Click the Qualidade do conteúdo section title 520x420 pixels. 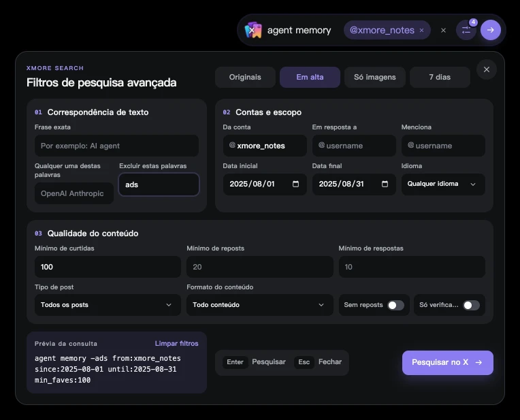click(93, 233)
